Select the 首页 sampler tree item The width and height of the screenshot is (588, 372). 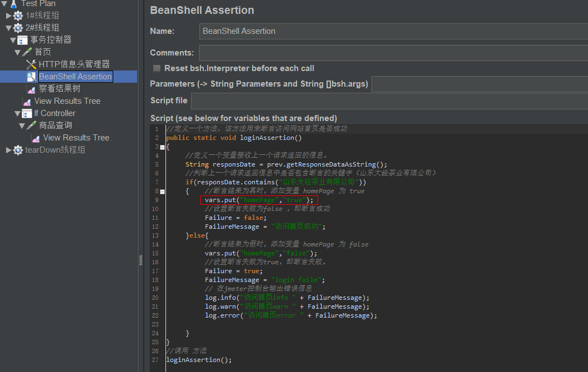(43, 52)
